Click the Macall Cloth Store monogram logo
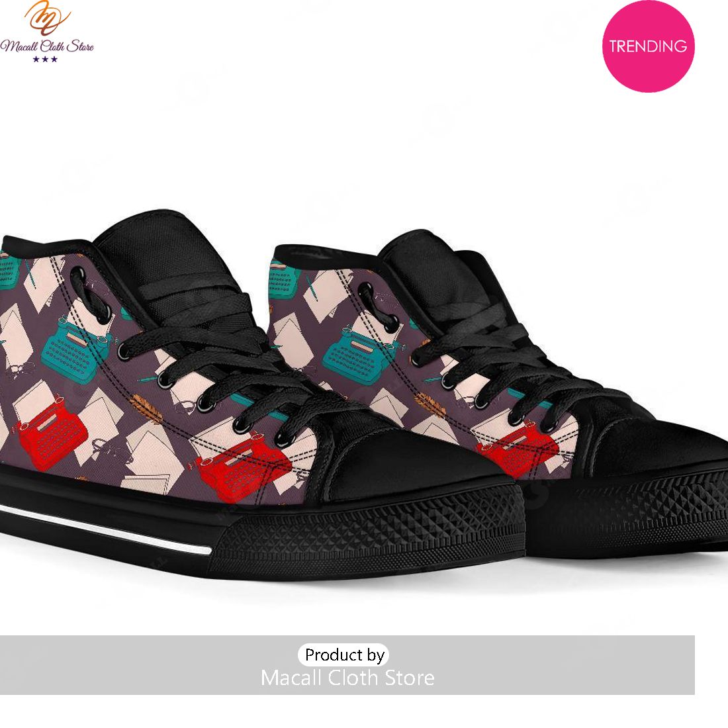Viewport: 728px width, 728px height. (46, 18)
